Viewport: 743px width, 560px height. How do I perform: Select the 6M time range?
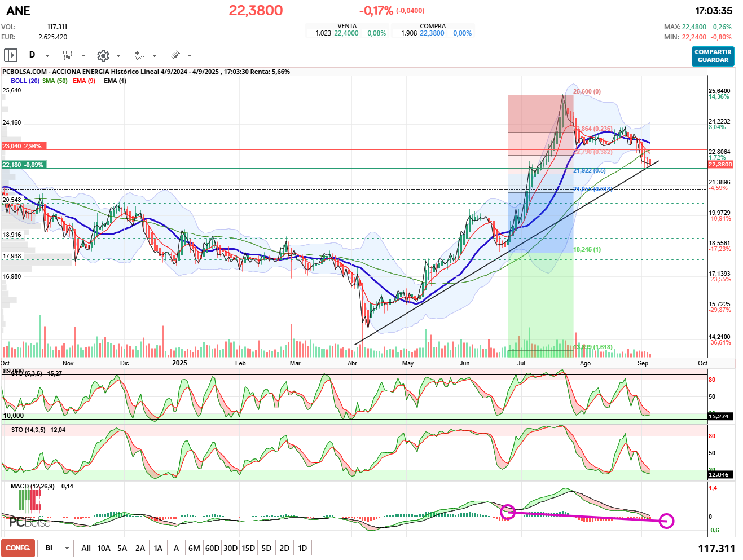(194, 548)
